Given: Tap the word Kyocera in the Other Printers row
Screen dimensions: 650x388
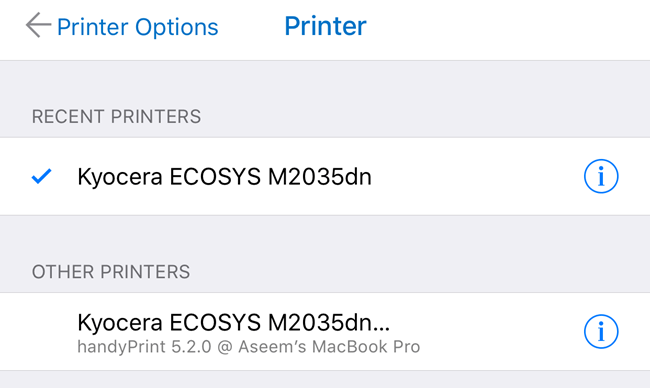Looking at the screenshot, I should pyautogui.click(x=120, y=323).
